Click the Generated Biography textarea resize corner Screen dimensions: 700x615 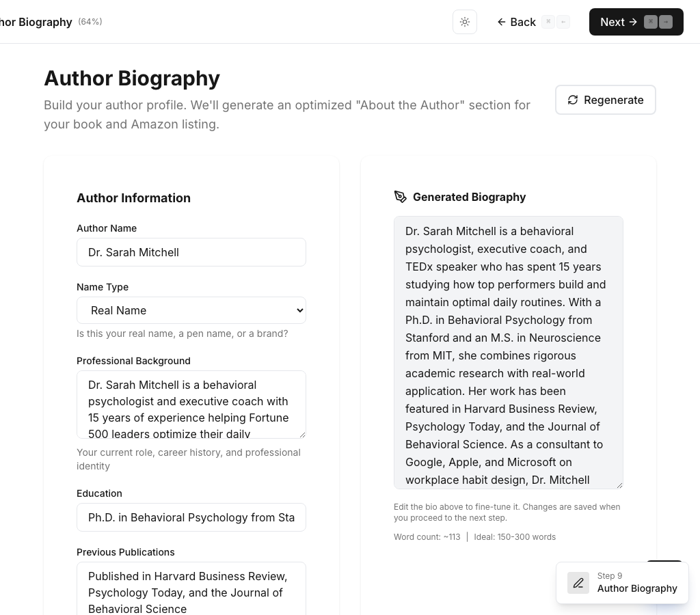(x=619, y=484)
